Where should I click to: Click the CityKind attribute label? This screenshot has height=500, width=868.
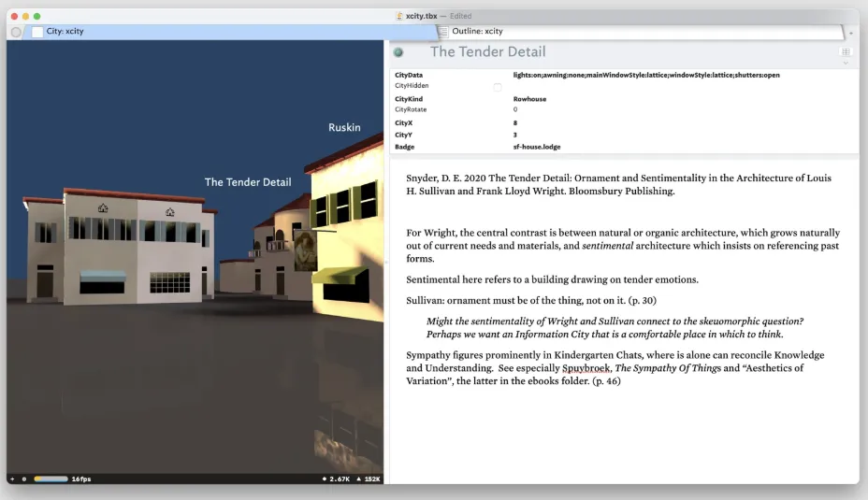click(x=409, y=99)
